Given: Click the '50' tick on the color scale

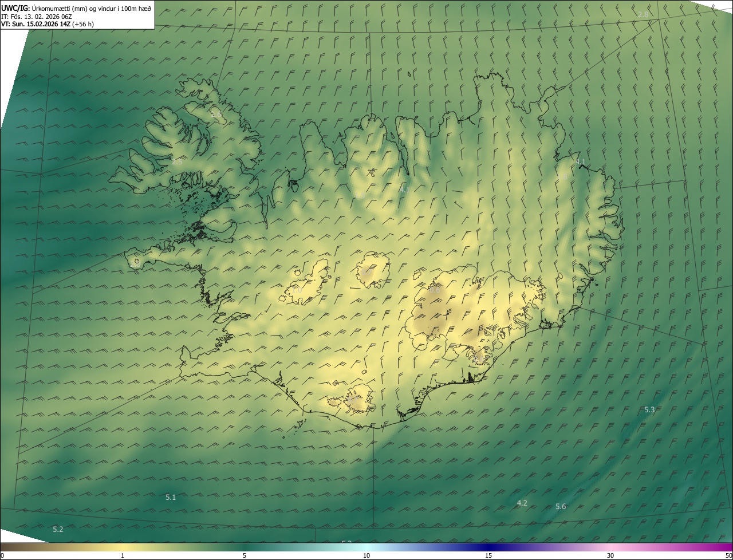Looking at the screenshot, I should (x=728, y=555).
